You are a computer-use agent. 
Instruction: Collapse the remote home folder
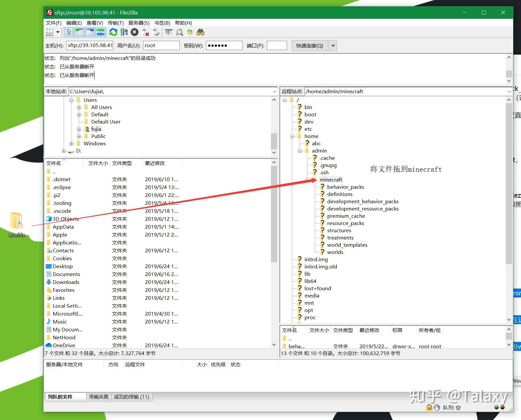pos(292,136)
